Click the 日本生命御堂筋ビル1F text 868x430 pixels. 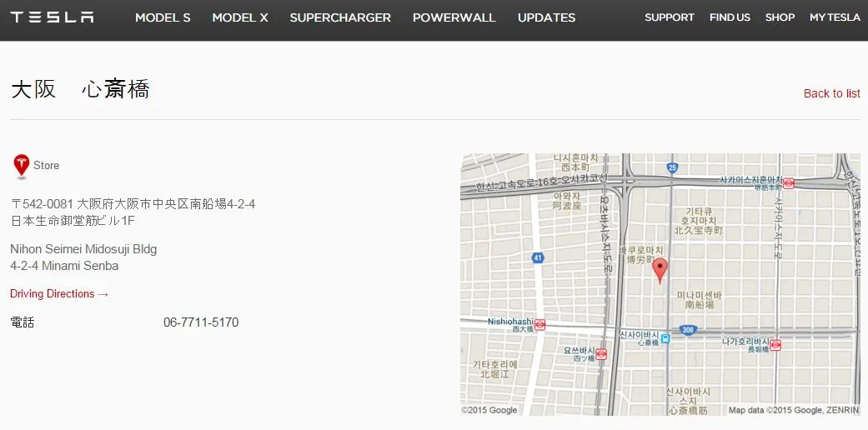click(x=73, y=221)
